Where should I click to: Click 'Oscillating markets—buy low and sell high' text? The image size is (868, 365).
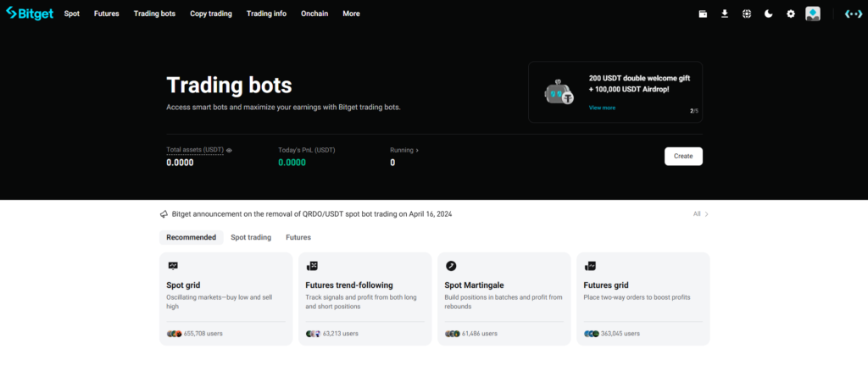click(220, 302)
